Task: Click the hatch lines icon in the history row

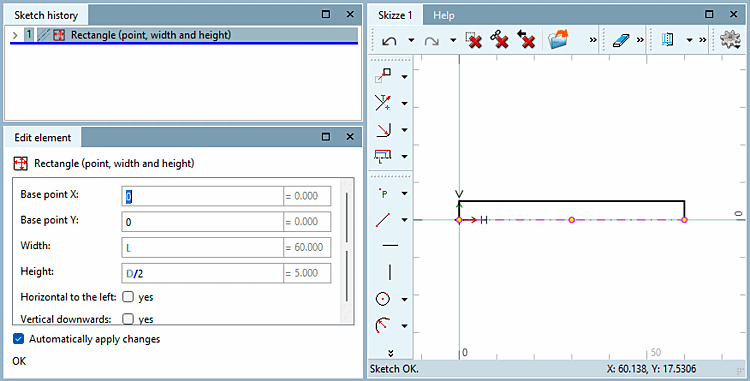Action: [44, 35]
